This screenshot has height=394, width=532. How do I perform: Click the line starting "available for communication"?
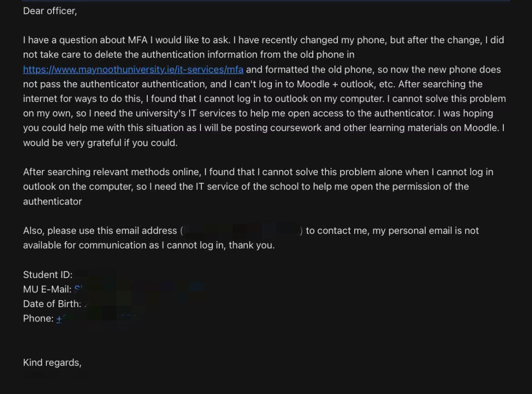(x=148, y=245)
